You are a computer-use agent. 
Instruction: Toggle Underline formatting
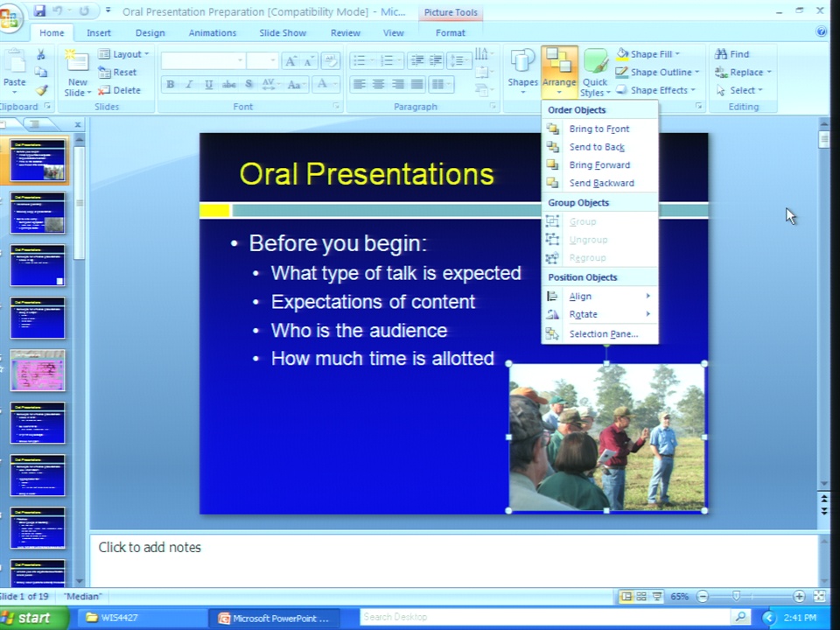tap(209, 84)
